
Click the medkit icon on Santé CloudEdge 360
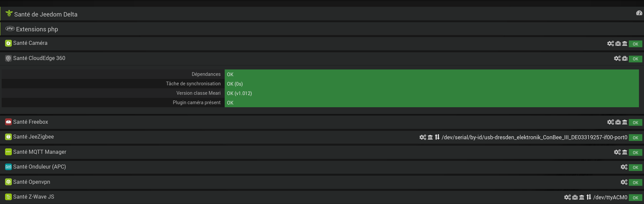point(625,58)
